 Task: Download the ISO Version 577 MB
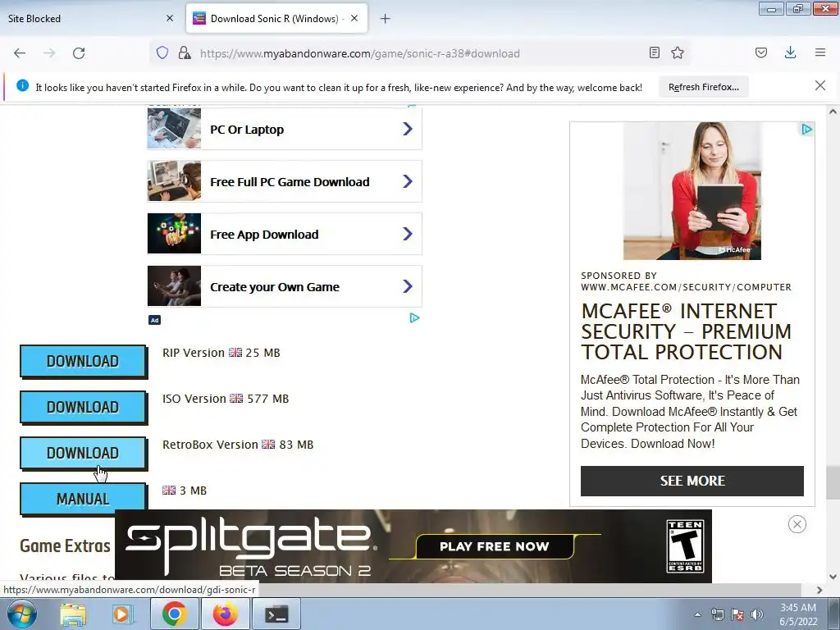[x=83, y=407]
